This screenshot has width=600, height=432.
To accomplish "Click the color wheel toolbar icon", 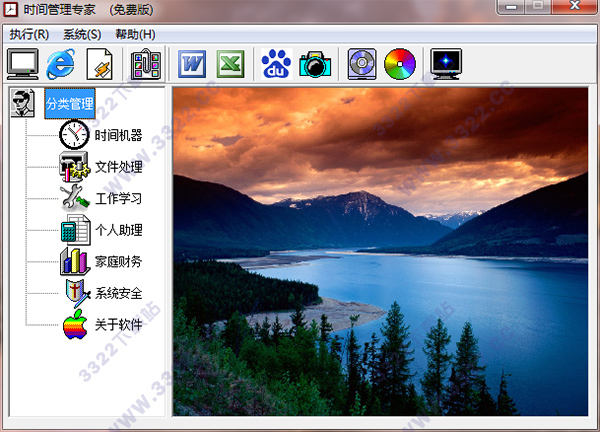I will pyautogui.click(x=400, y=64).
